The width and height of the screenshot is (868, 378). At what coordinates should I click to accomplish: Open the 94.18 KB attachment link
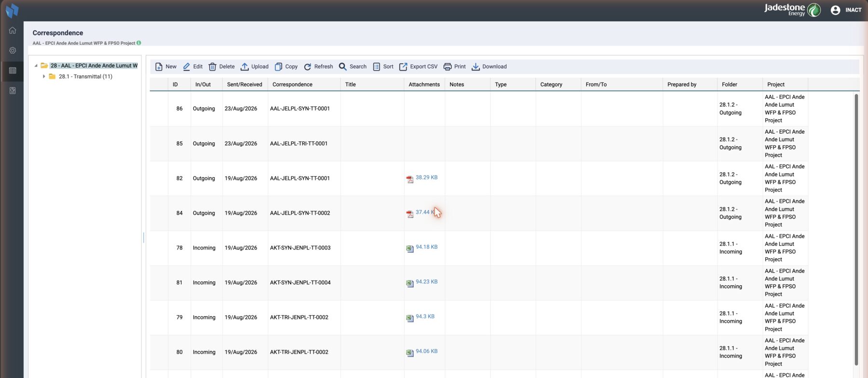tap(427, 247)
